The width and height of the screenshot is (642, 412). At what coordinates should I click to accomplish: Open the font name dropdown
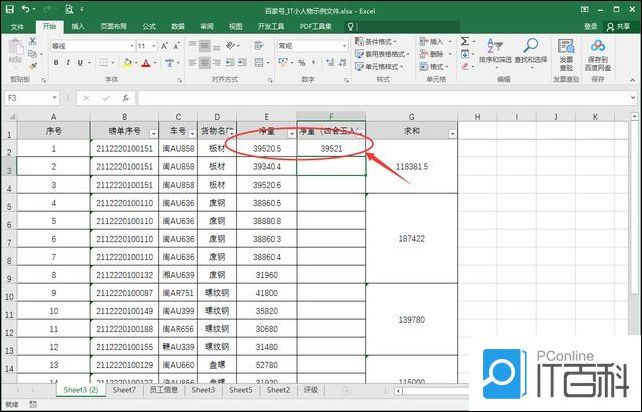[x=132, y=46]
